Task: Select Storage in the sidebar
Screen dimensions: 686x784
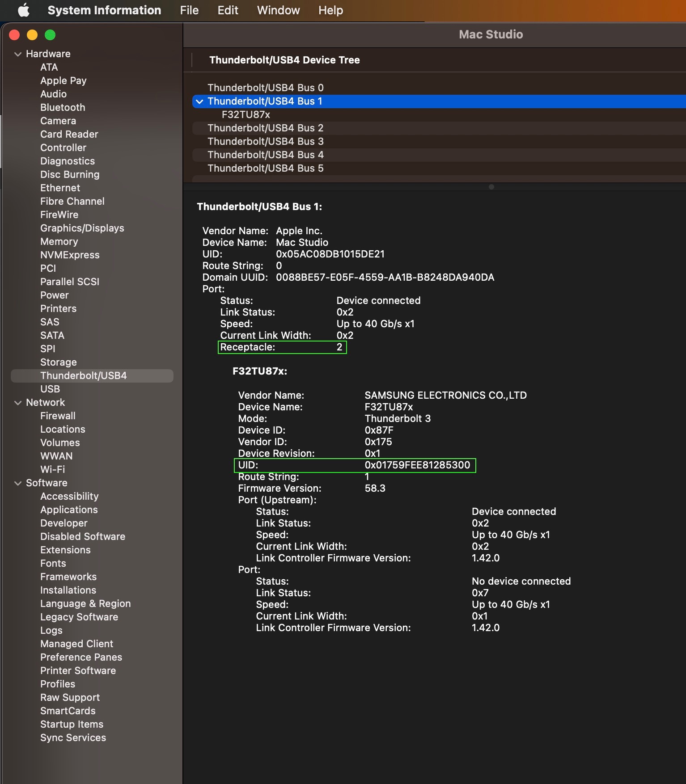Action: pyautogui.click(x=58, y=362)
